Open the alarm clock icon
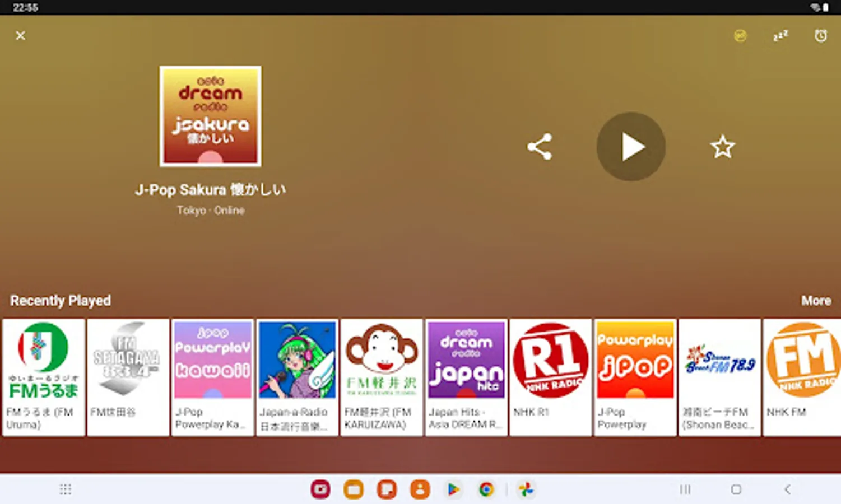This screenshot has width=841, height=504. click(x=820, y=36)
